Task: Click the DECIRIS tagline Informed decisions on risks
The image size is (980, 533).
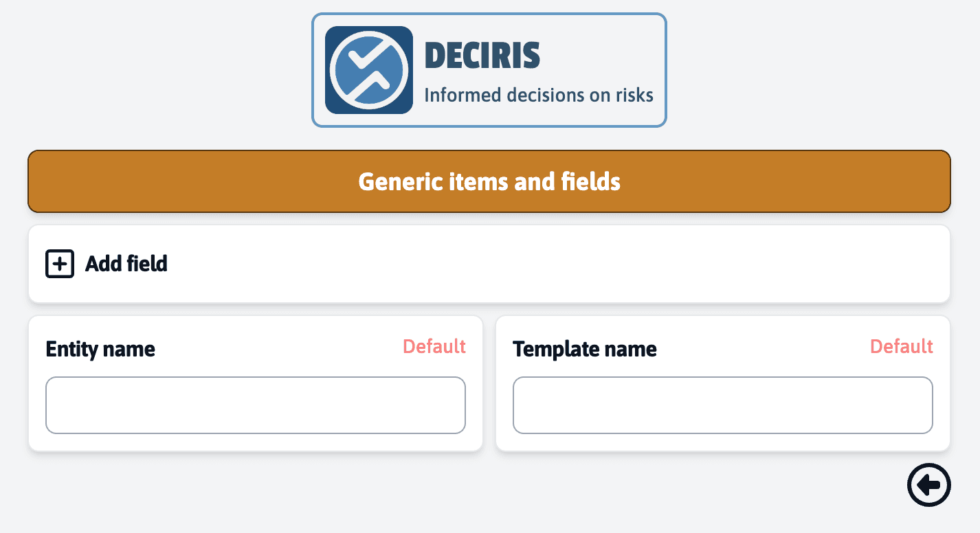Action: tap(539, 95)
